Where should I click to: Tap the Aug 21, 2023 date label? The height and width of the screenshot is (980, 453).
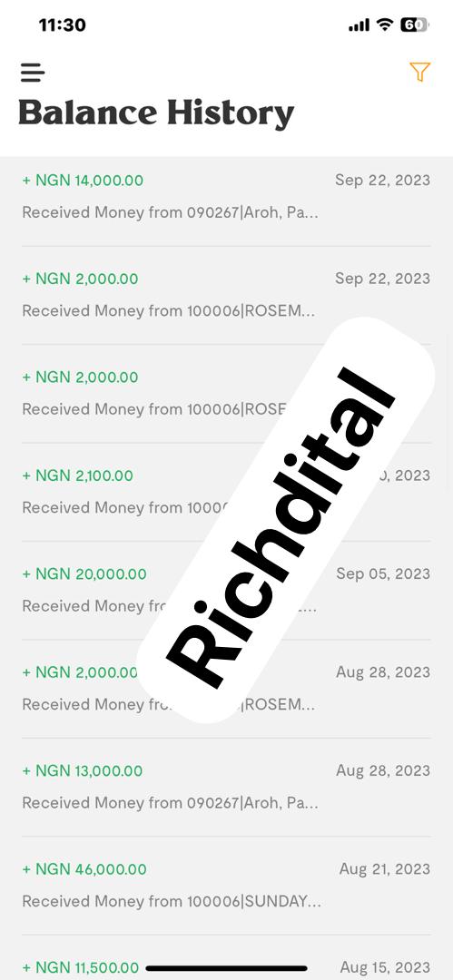tap(385, 869)
